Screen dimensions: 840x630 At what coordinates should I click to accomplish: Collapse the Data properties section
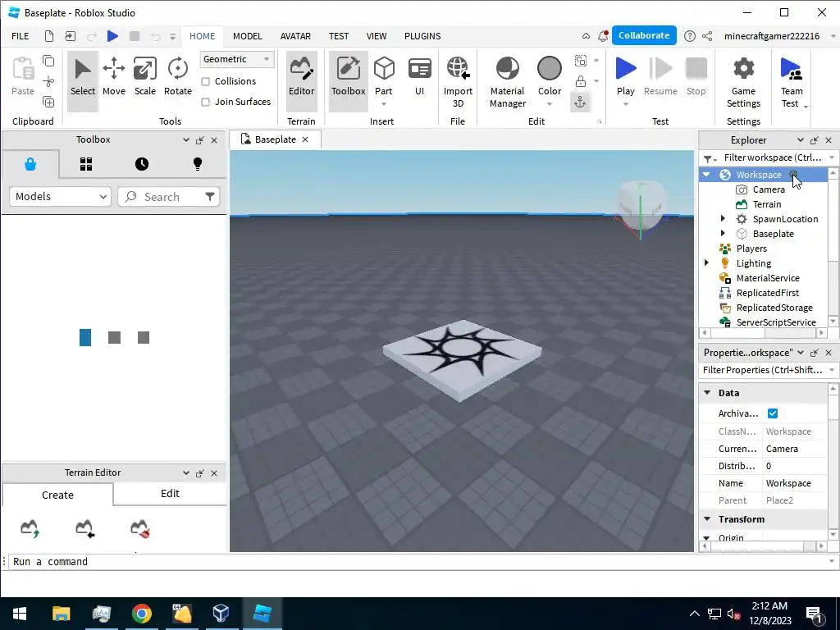pos(707,393)
